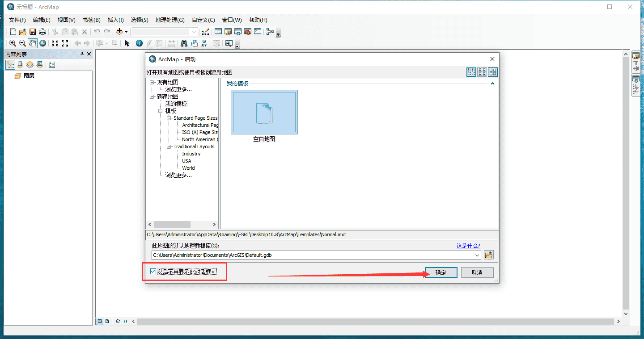644x339 pixels.
Task: Collapse the 新建地图 tree node
Action: (152, 96)
